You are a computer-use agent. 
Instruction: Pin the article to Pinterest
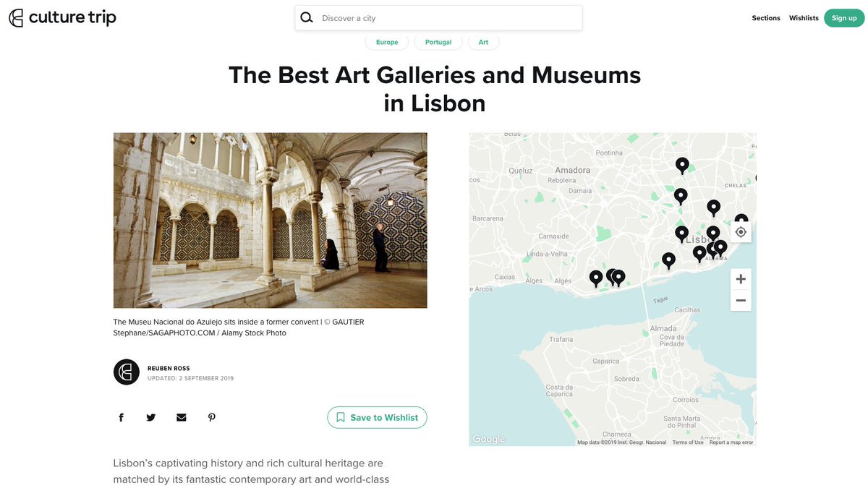click(211, 416)
